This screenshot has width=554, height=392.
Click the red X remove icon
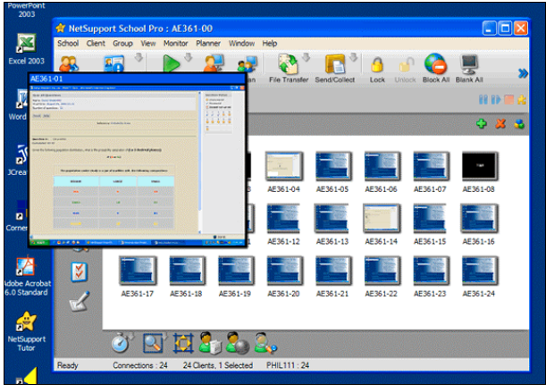[500, 124]
